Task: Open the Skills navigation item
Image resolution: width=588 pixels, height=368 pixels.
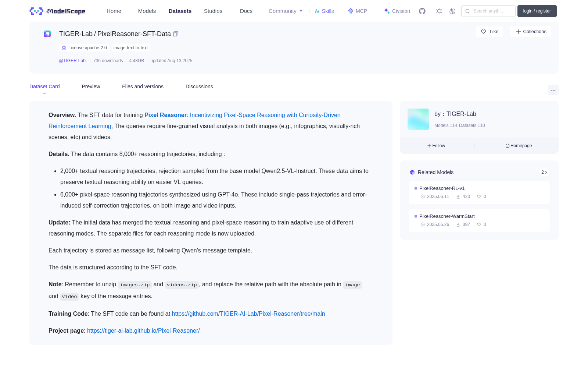Action: 324,11
